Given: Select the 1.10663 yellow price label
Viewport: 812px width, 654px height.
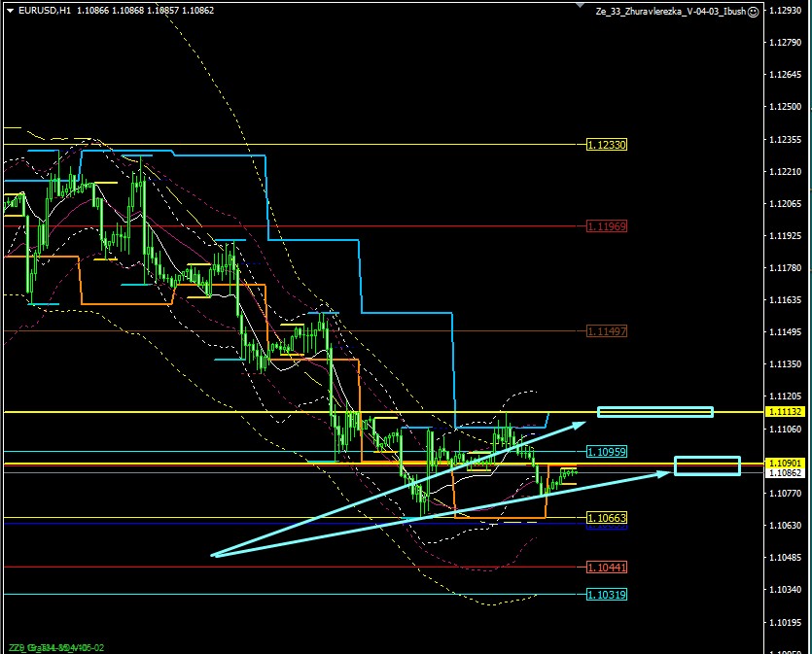Looking at the screenshot, I should [x=607, y=518].
